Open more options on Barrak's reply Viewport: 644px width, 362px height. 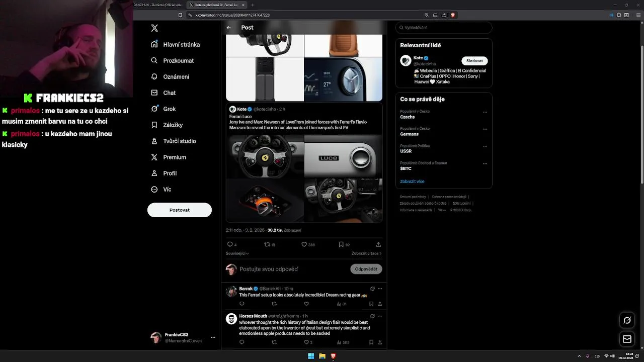(380, 289)
